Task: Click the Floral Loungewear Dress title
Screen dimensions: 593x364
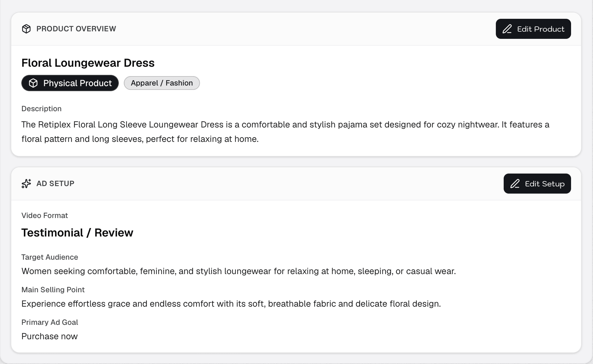Action: tap(88, 63)
